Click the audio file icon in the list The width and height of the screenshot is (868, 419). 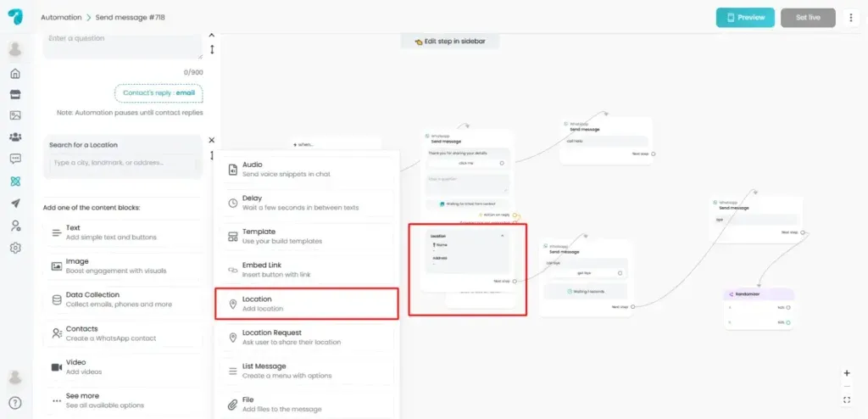[233, 170]
